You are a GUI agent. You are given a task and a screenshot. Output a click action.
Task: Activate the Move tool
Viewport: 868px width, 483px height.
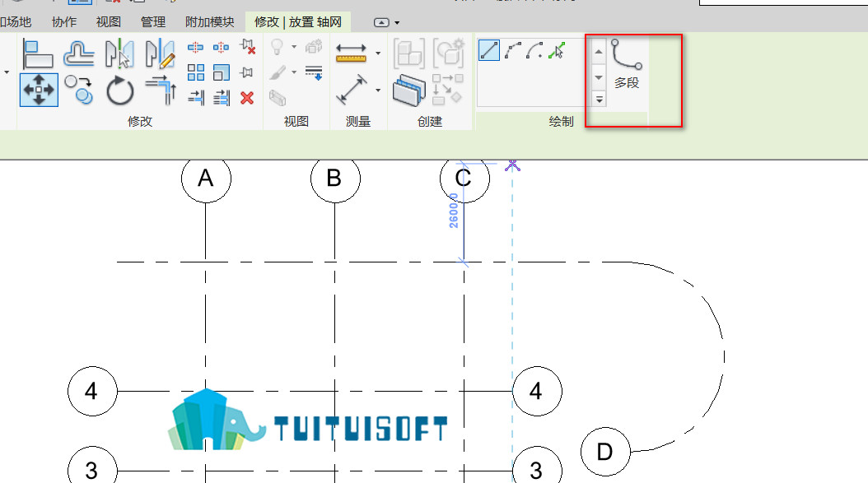39,90
